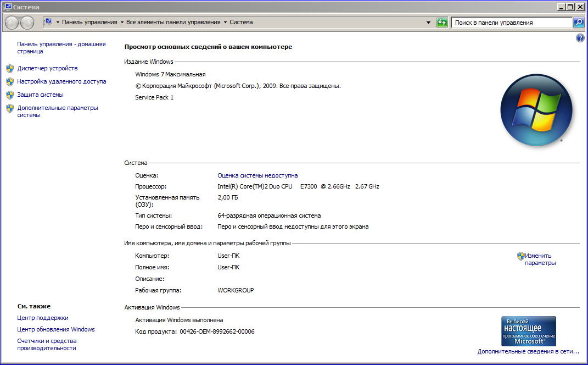Click processor value Intel Core2 Duo E7300

tap(298, 186)
